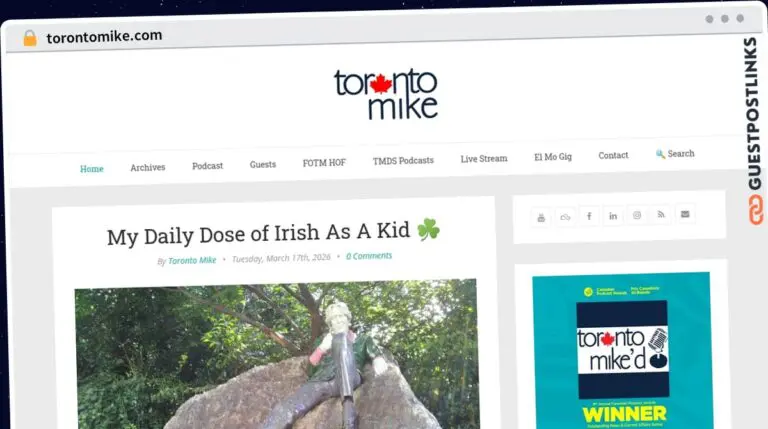This screenshot has height=429, width=768.
Task: Open the Search option in navigation
Action: click(x=675, y=154)
